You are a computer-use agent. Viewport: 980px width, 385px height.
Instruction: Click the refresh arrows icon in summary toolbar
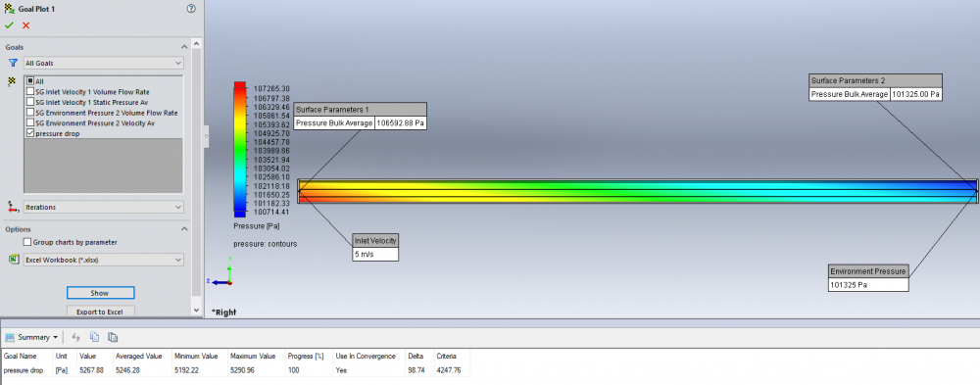click(x=76, y=337)
